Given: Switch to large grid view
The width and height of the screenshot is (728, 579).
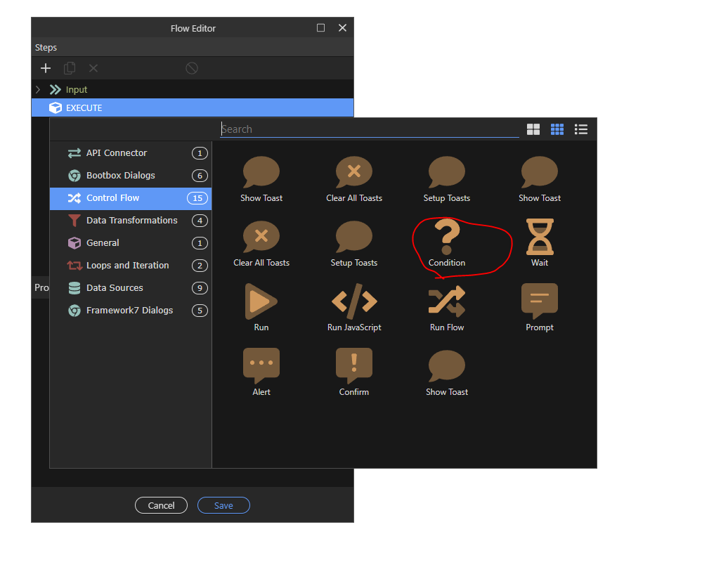Looking at the screenshot, I should [533, 129].
